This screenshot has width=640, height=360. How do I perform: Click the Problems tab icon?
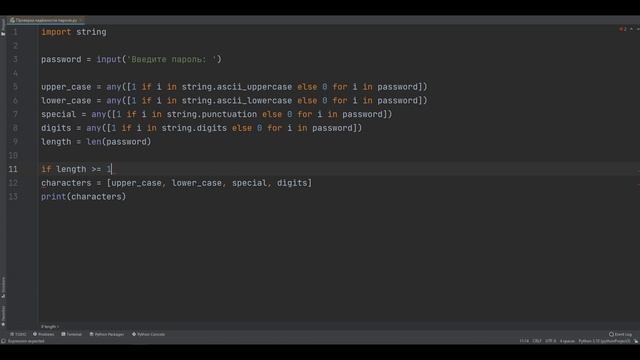pyautogui.click(x=35, y=334)
